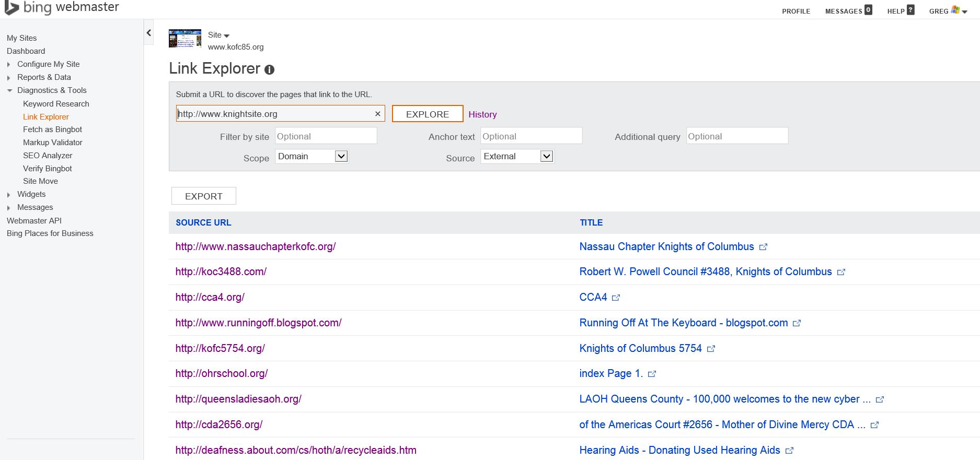Open external link icon for Knights of Columbus 5754
The width and height of the screenshot is (980, 460).
(711, 349)
